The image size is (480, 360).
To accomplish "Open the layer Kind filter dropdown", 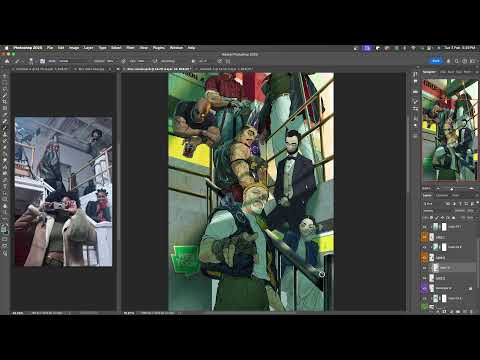I will coord(433,203).
